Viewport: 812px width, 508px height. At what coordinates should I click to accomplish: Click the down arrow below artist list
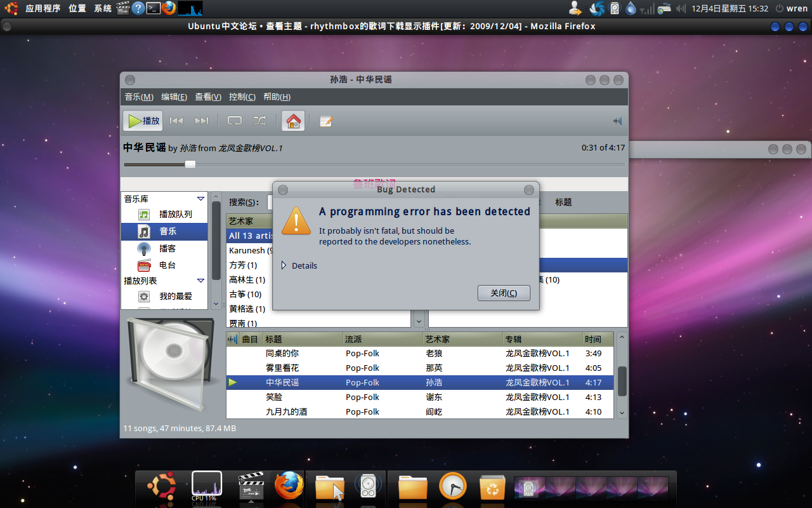(418, 322)
